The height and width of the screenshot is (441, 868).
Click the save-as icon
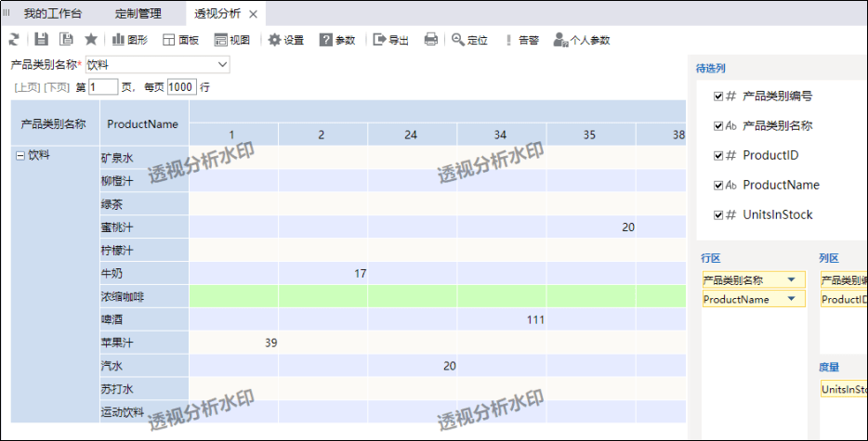(x=66, y=39)
